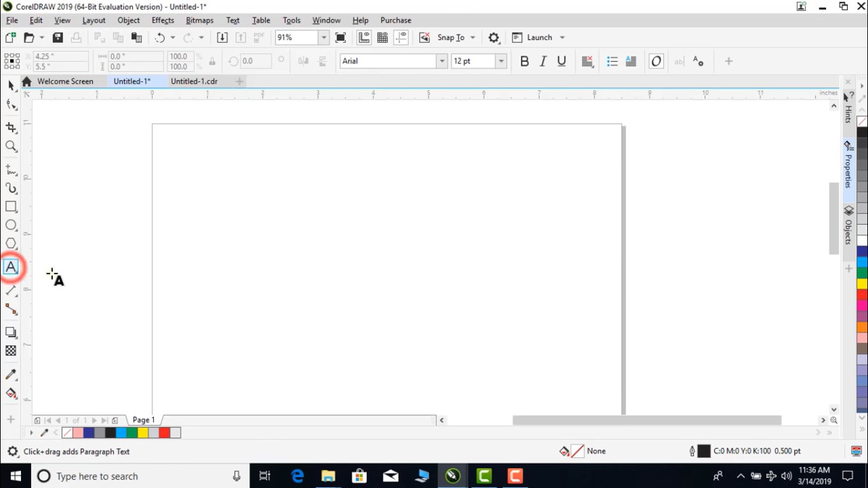Viewport: 868px width, 488px height.
Task: Pick the Color Eyedropper tool
Action: click(x=10, y=374)
